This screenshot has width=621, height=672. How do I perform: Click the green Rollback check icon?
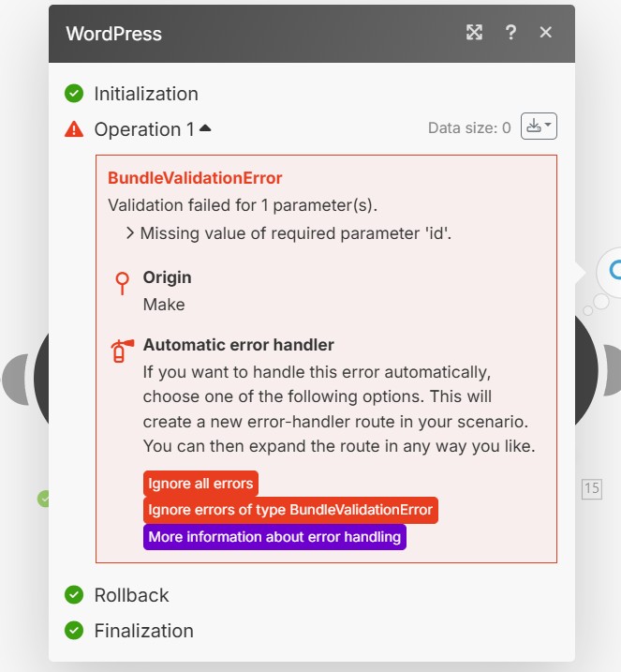[x=74, y=595]
